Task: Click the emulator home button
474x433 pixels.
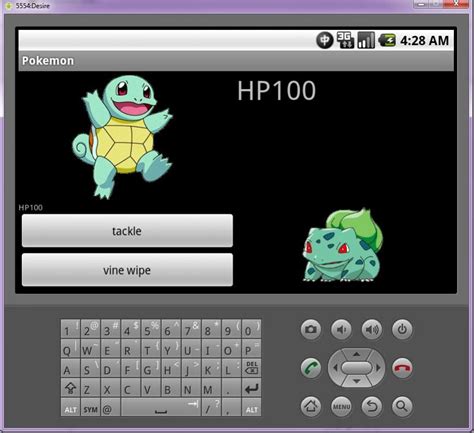Action: click(x=311, y=406)
